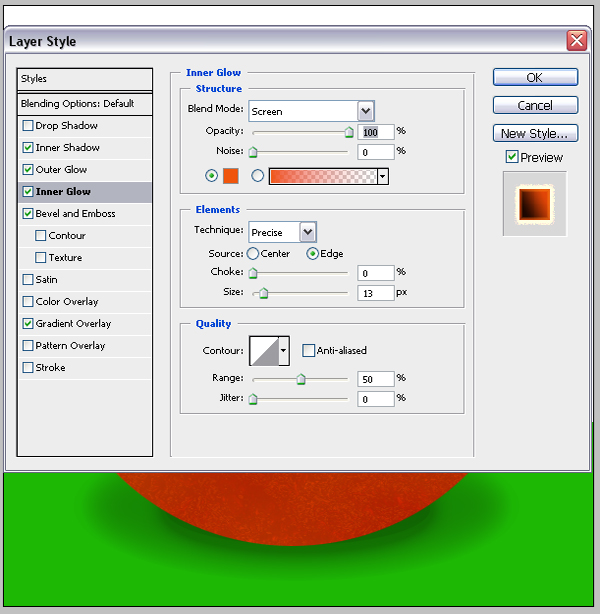Uncheck the Gradient Overlay box

28,323
